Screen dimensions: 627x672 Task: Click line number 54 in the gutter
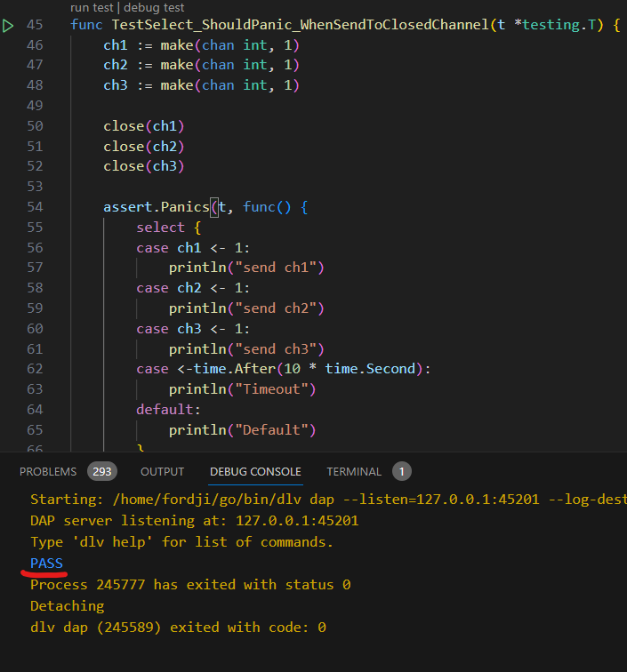click(35, 207)
